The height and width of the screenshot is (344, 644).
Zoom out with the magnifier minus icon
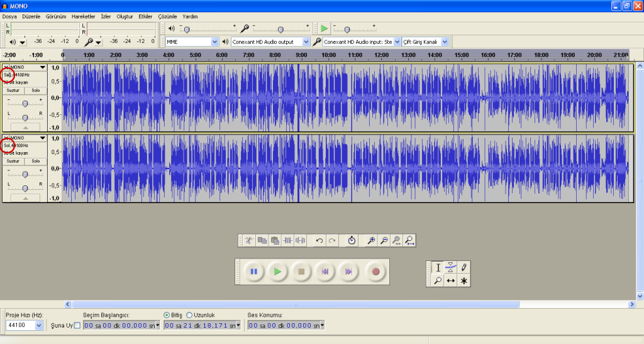coord(384,241)
